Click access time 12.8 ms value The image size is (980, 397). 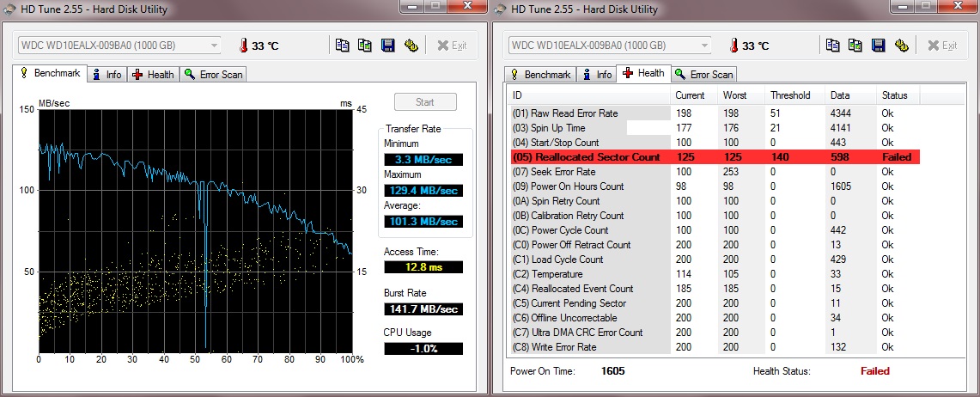click(423, 267)
